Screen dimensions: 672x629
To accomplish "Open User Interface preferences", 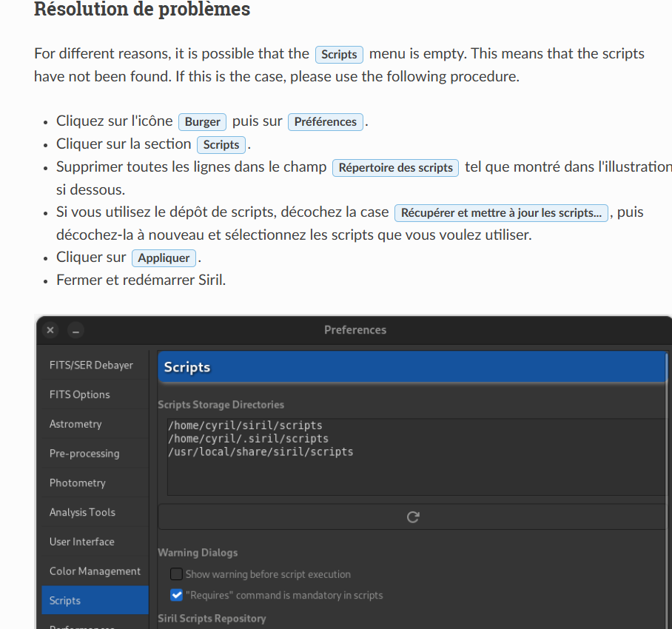I will (82, 542).
